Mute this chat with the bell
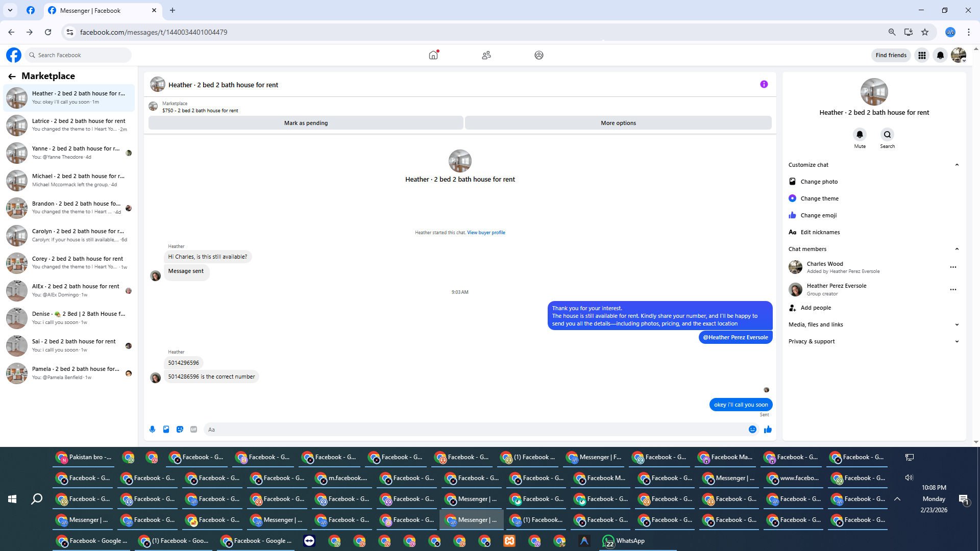Screen dimensions: 980x551 coord(860,135)
